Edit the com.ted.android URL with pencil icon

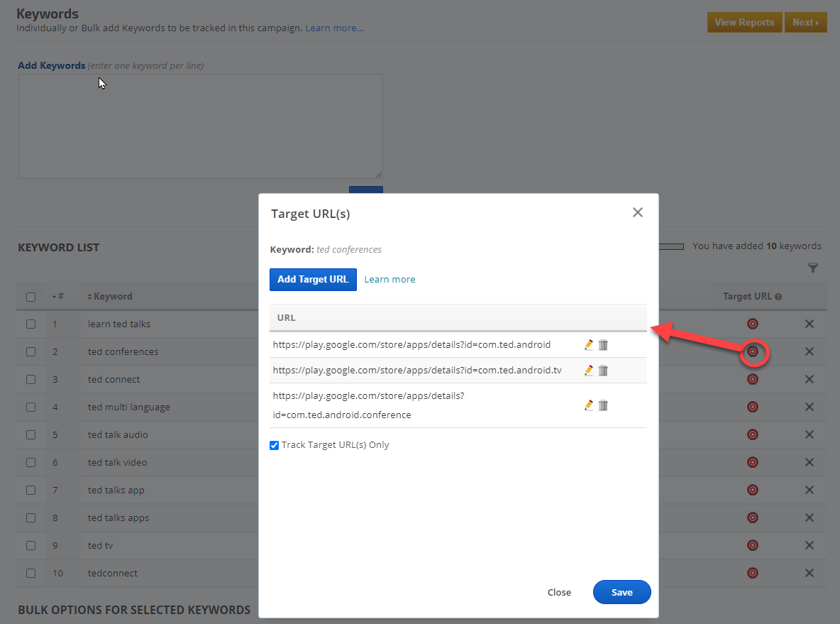(588, 345)
